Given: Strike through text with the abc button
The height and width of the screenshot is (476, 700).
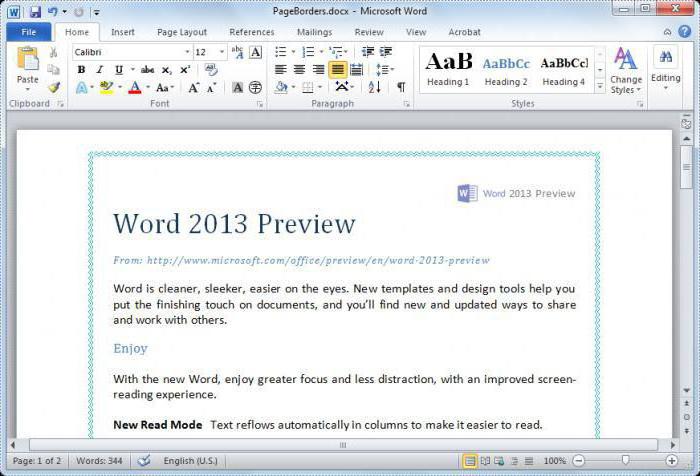Looking at the screenshot, I should (x=147, y=70).
